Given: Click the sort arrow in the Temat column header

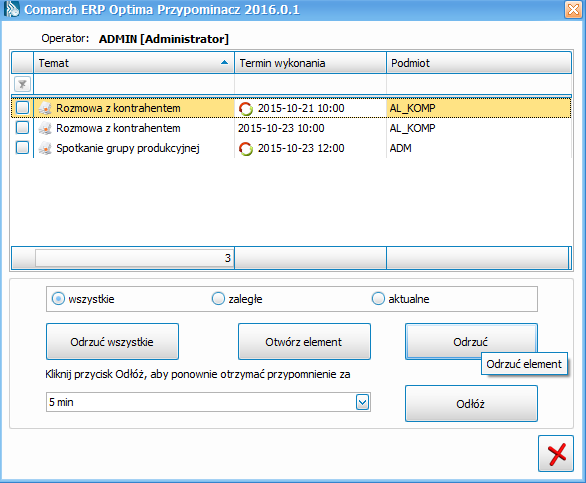Looking at the screenshot, I should pyautogui.click(x=224, y=62).
